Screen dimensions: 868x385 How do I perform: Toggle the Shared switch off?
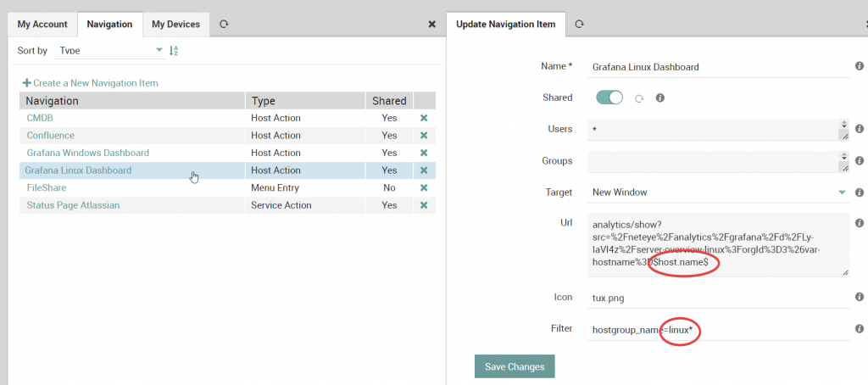coord(609,98)
